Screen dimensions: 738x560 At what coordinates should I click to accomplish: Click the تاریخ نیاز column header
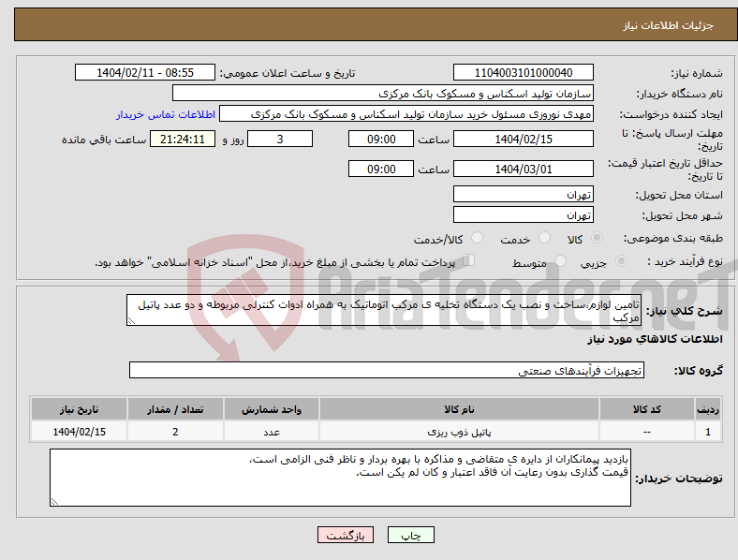[79, 409]
